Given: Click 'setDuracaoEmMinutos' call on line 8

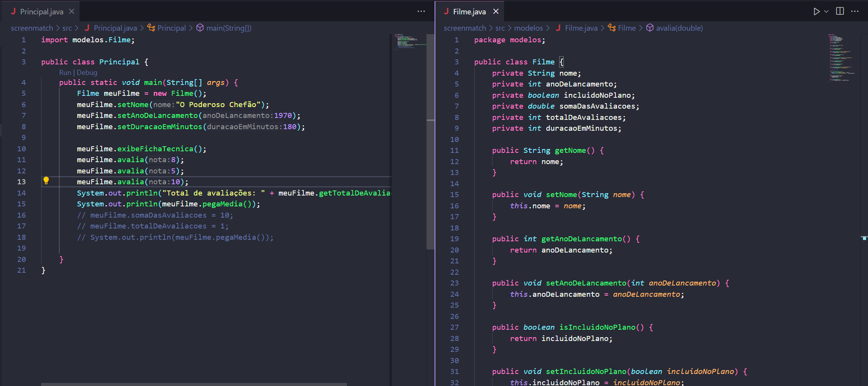Looking at the screenshot, I should (x=159, y=126).
